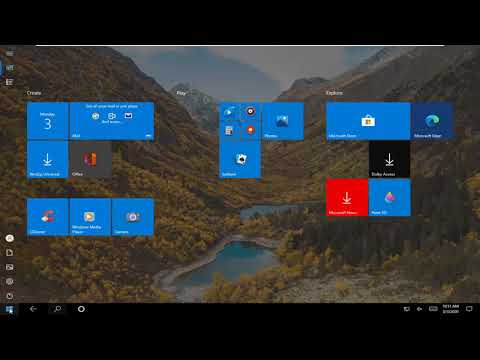Open the small orange circle tile under Groove
Viewport: 480px width, 360px height.
250,130
